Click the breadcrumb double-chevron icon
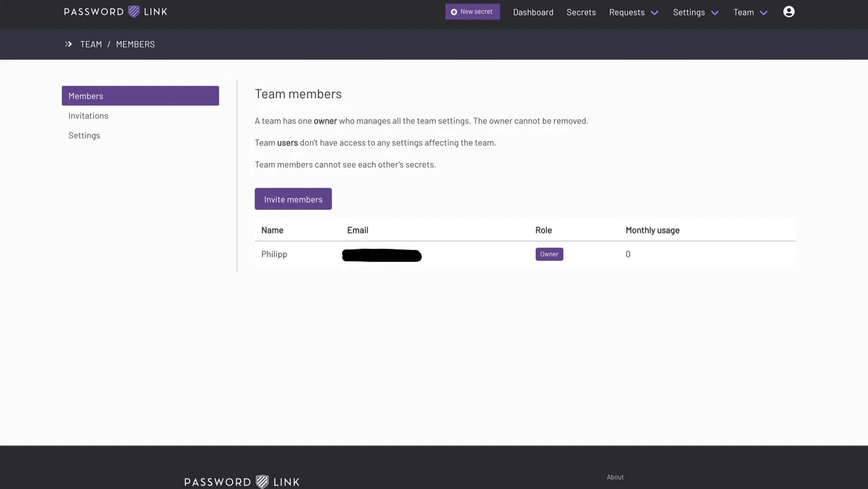Viewport: 868px width, 489px height. pyautogui.click(x=69, y=44)
